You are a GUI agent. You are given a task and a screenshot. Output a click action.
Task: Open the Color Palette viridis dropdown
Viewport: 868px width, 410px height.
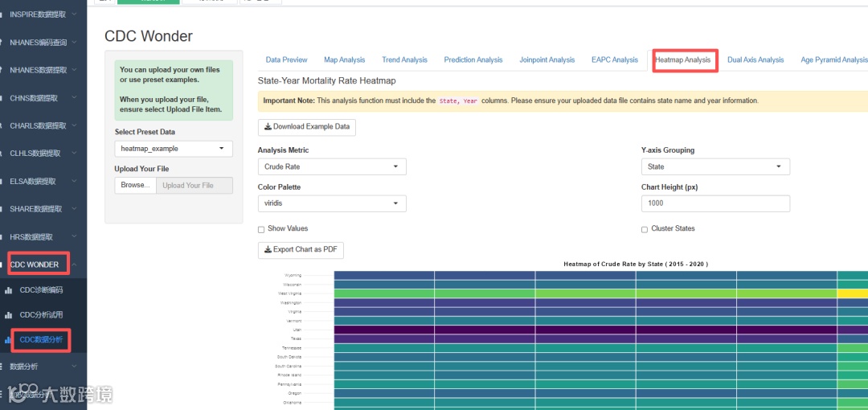(332, 203)
